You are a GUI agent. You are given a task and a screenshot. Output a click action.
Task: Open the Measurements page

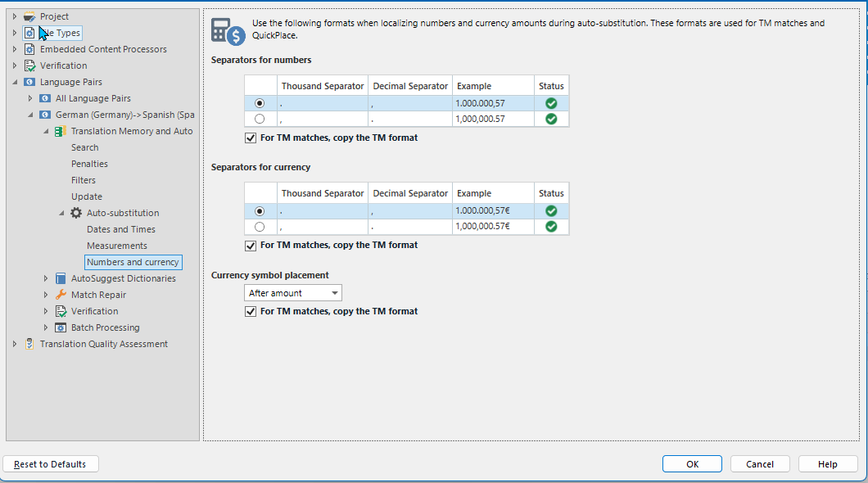click(x=117, y=246)
